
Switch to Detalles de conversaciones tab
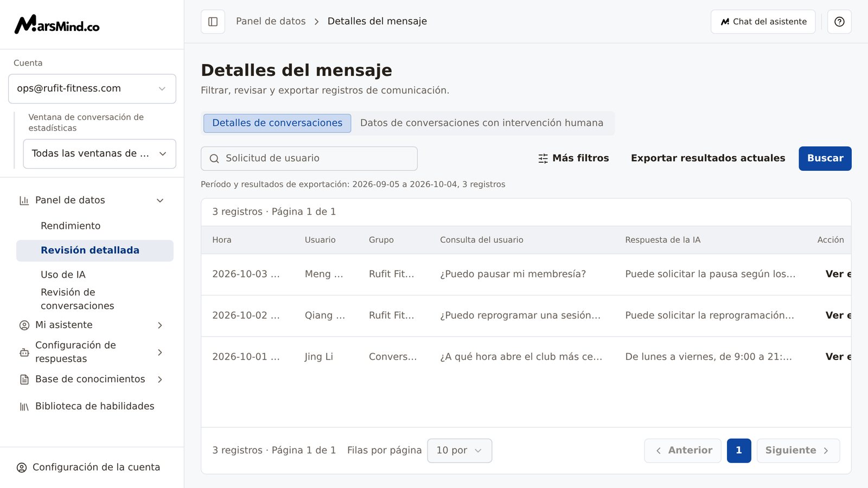tap(277, 123)
